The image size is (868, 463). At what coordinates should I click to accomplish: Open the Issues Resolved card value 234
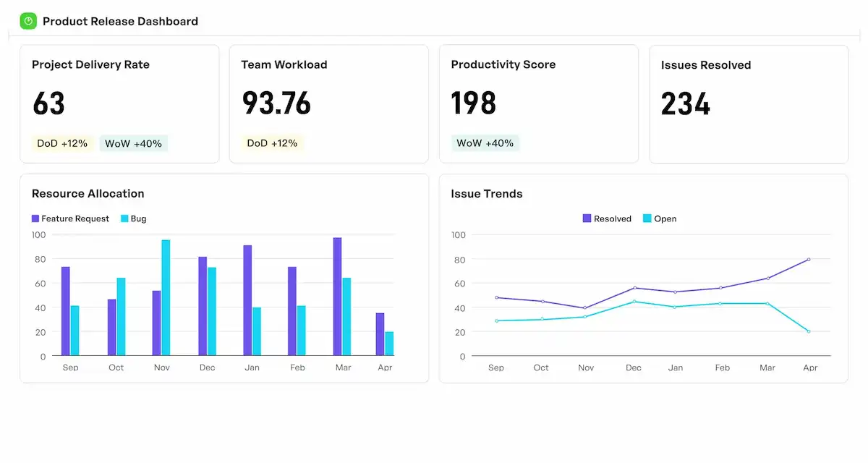[686, 104]
